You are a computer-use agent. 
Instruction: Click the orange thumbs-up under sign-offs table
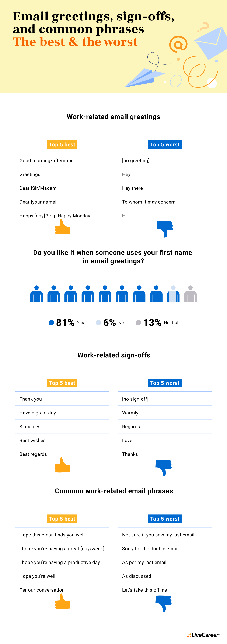(x=63, y=465)
